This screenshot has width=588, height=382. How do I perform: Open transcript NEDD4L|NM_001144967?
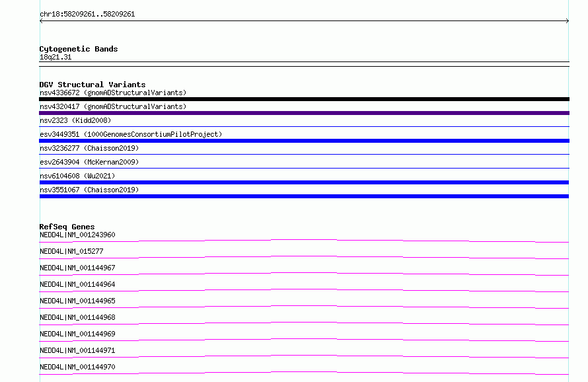[77, 268]
